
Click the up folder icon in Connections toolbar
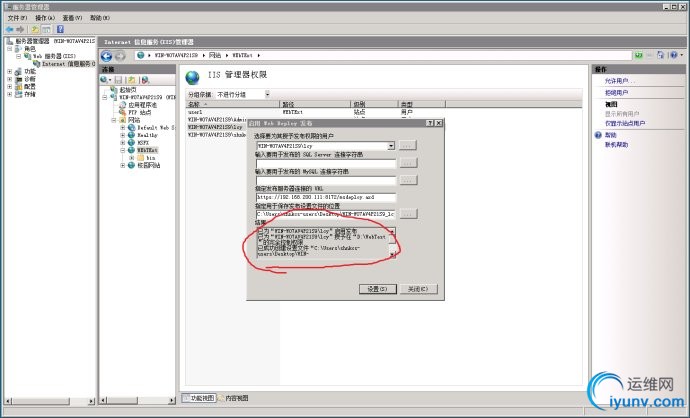point(131,80)
